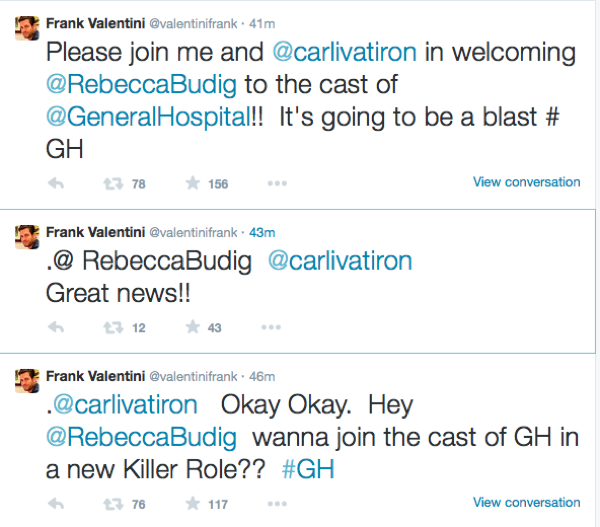Reply to the 41m welcome tweet
The image size is (600, 527).
tap(57, 183)
